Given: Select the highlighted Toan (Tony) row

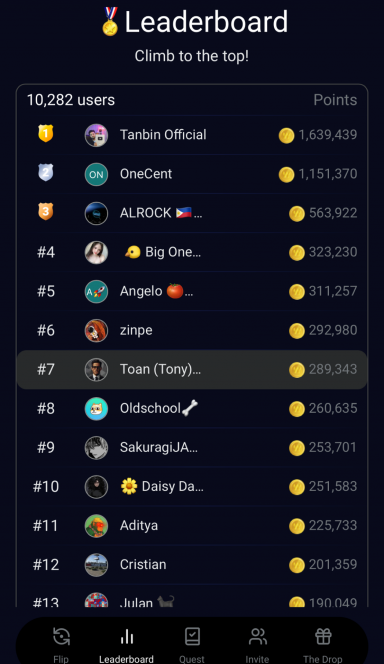Looking at the screenshot, I should click(x=192, y=369).
